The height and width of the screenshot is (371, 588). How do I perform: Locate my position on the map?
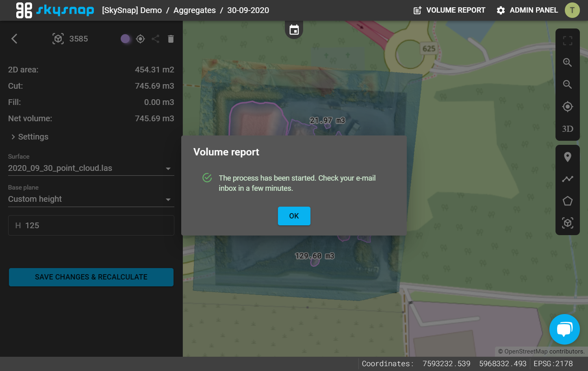(568, 107)
